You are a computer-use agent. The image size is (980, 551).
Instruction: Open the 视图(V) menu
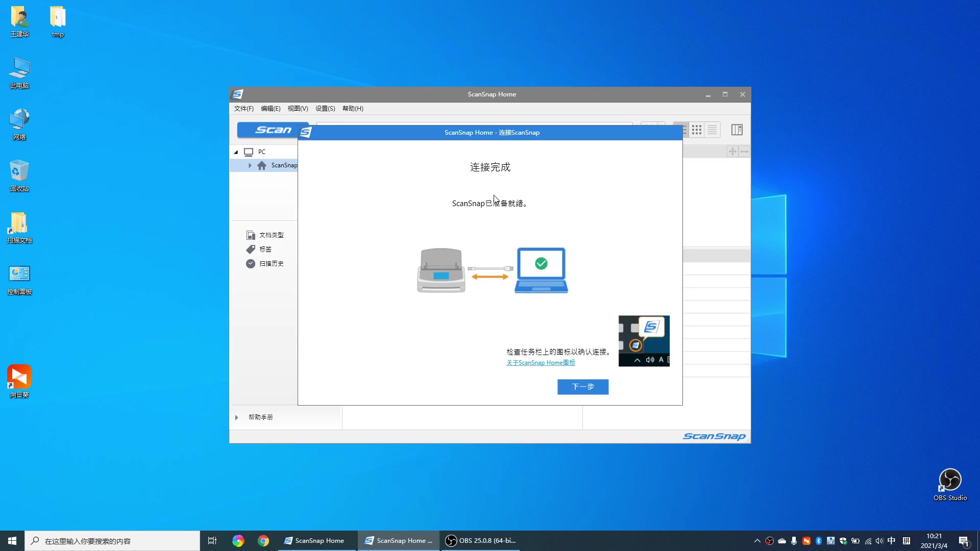point(298,109)
